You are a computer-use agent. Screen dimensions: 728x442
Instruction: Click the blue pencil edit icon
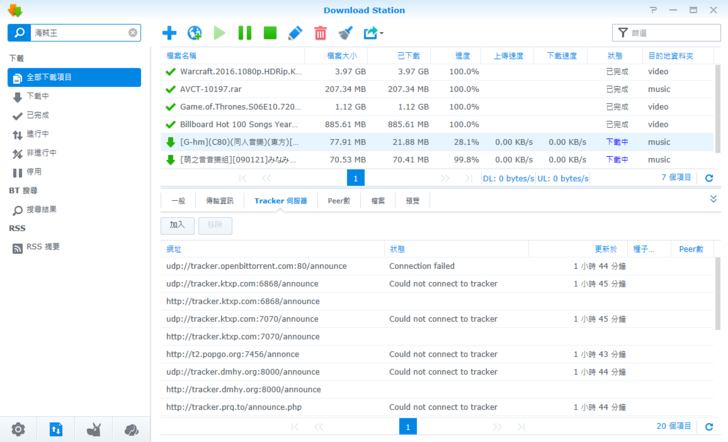tap(295, 33)
